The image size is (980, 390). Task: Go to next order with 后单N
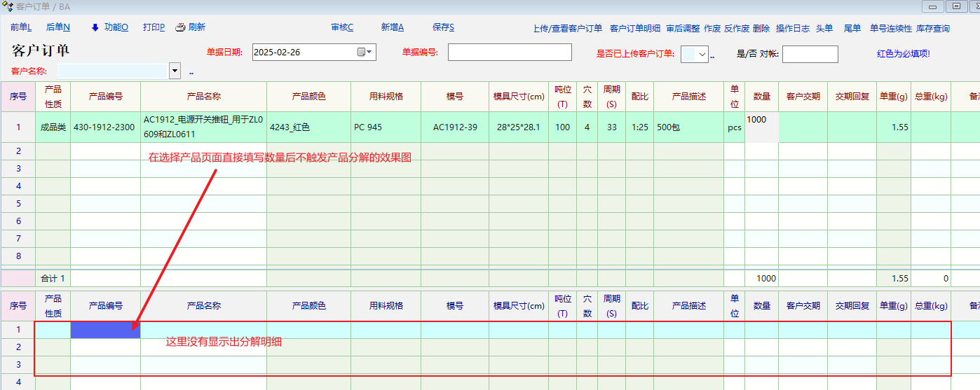click(x=57, y=27)
